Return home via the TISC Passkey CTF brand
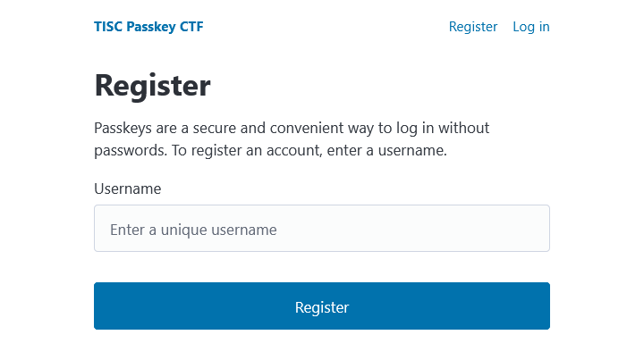 148,27
